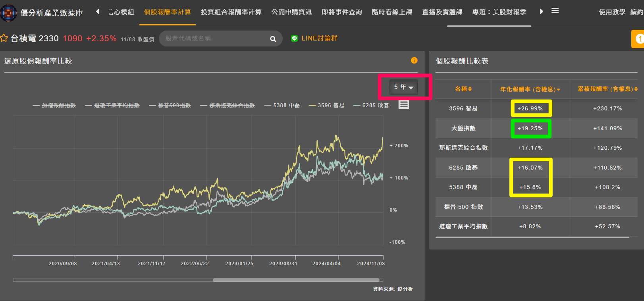The height and width of the screenshot is (301, 644).
Task: Open the 專題：美股財報季 tab
Action: 499,12
